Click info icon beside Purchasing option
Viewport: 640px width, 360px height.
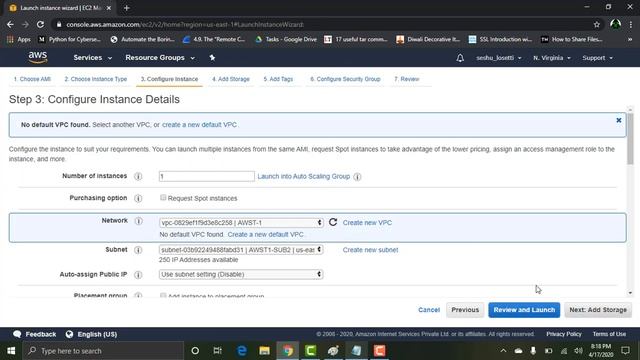coord(138,198)
